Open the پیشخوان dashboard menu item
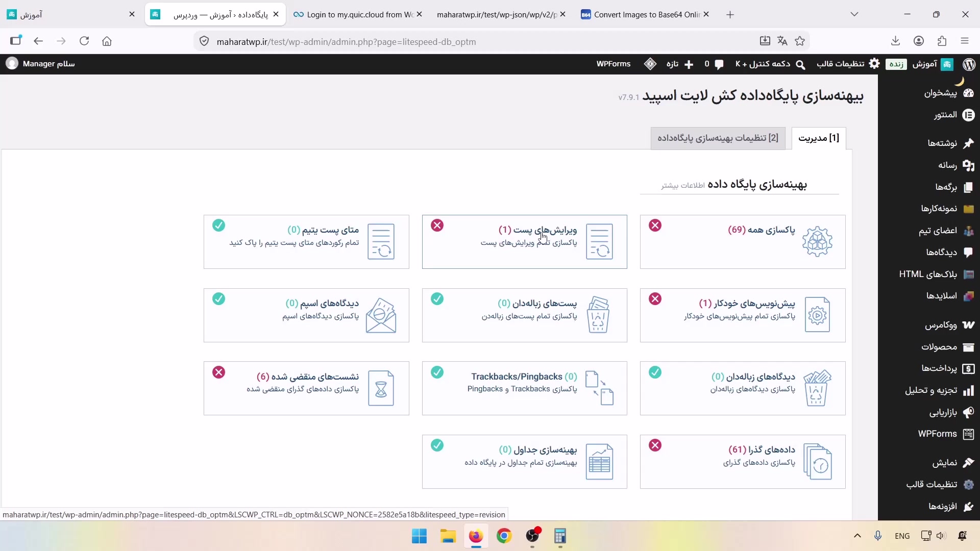Screen dimensions: 980x551 click(x=948, y=93)
